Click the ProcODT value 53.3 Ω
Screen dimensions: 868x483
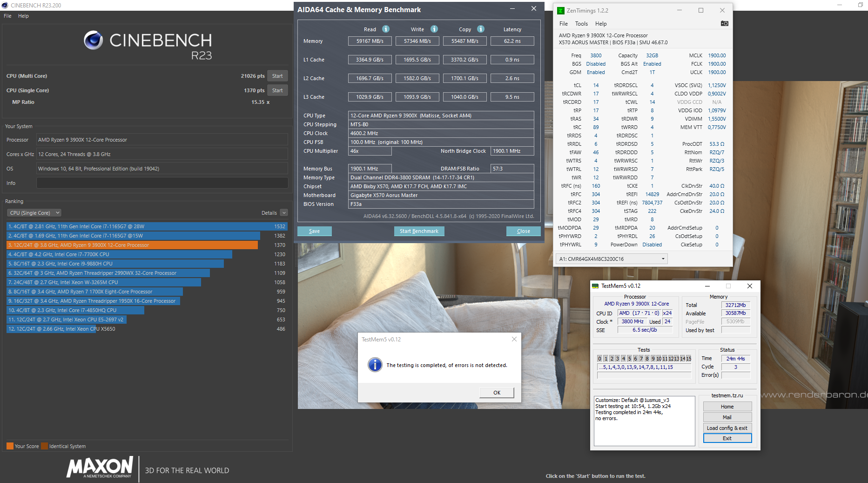(717, 144)
